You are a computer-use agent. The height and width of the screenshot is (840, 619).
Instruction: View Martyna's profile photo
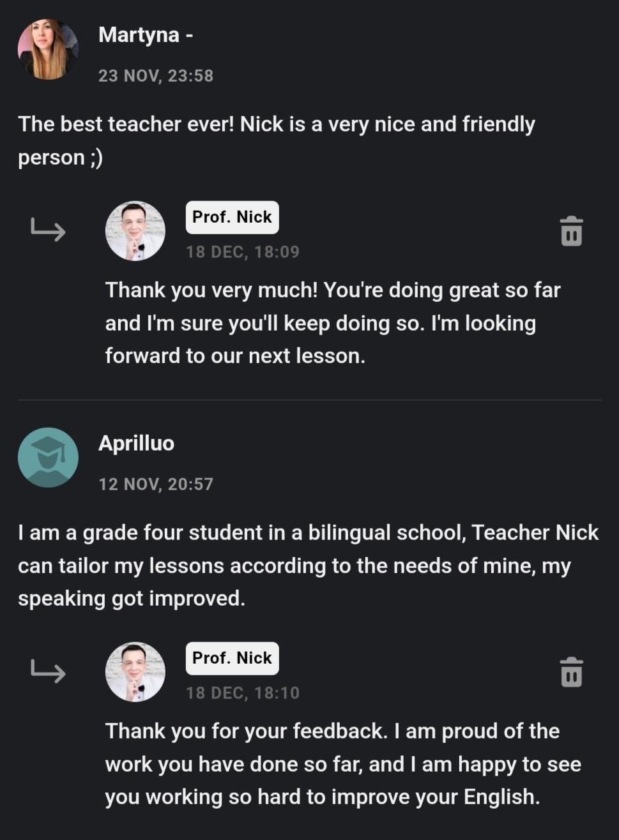(x=48, y=49)
